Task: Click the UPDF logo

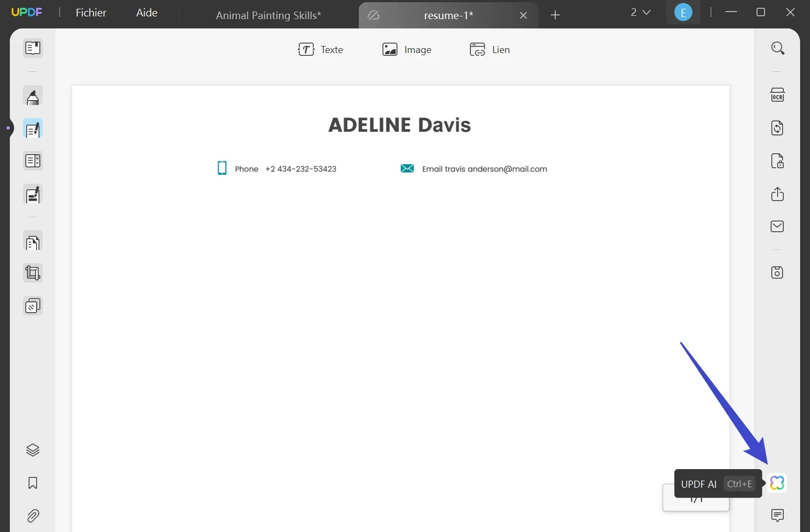Action: click(x=27, y=12)
